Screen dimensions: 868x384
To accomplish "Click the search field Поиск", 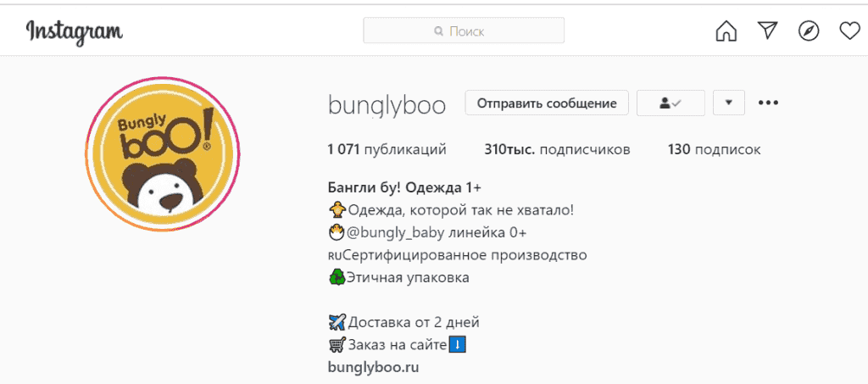I will click(464, 31).
